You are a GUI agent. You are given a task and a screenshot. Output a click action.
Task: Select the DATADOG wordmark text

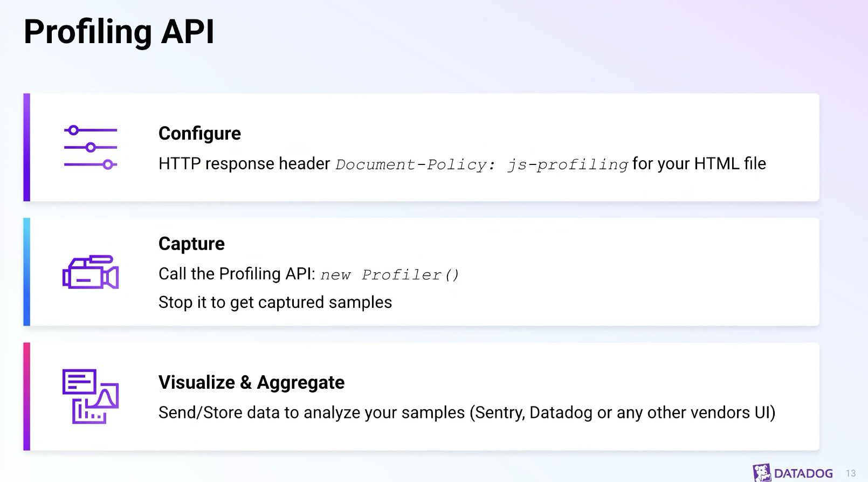(803, 474)
